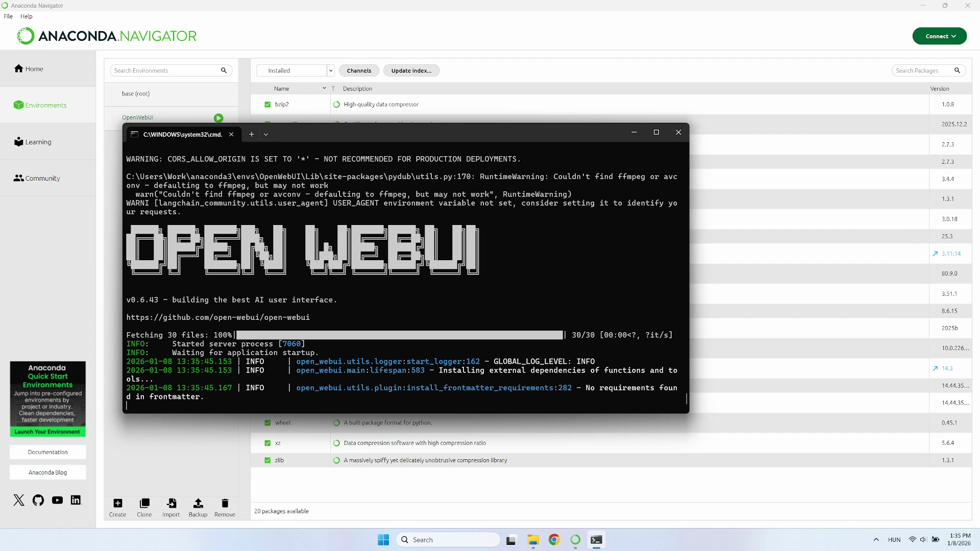Uncheck the xz package
980x551 pixels.
pyautogui.click(x=267, y=443)
